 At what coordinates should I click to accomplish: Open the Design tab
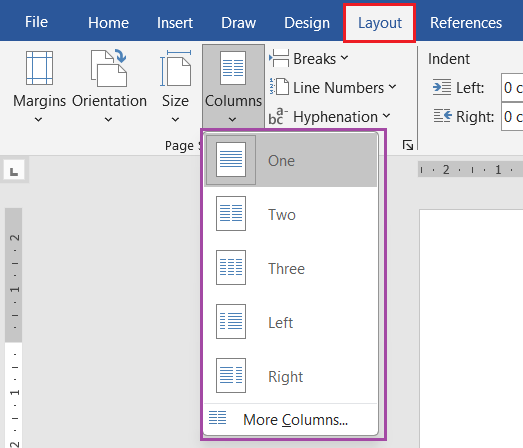(x=307, y=23)
